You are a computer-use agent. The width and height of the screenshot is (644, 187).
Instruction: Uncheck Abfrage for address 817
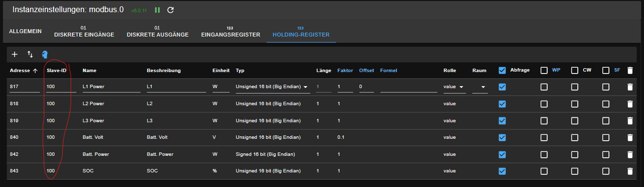point(502,87)
